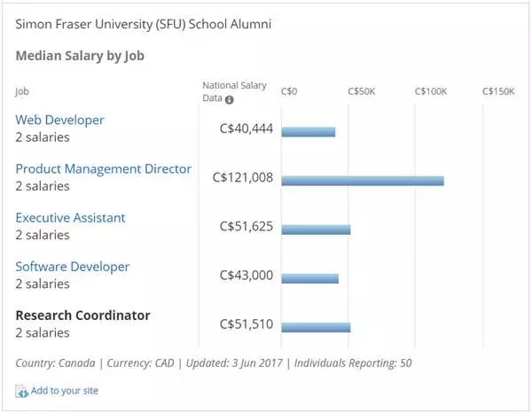This screenshot has height=413, width=532.
Task: Click the C$121,008 salary value
Action: [243, 177]
